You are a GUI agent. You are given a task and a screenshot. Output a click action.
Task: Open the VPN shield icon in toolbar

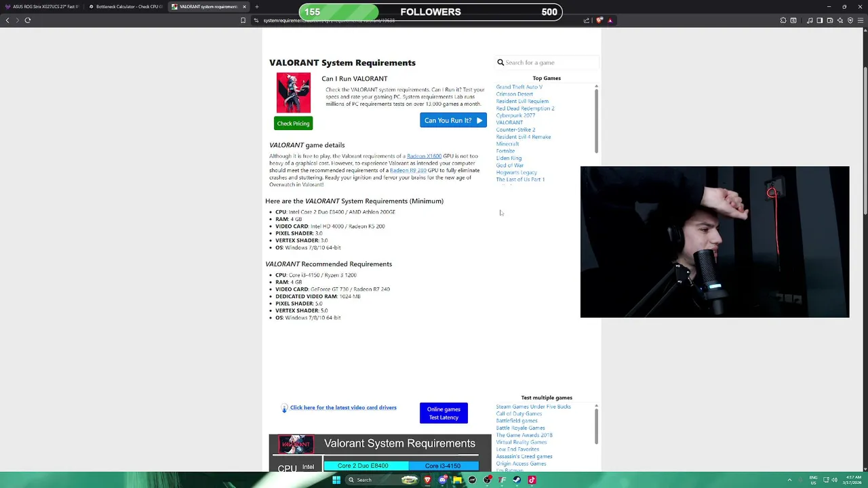[850, 20]
